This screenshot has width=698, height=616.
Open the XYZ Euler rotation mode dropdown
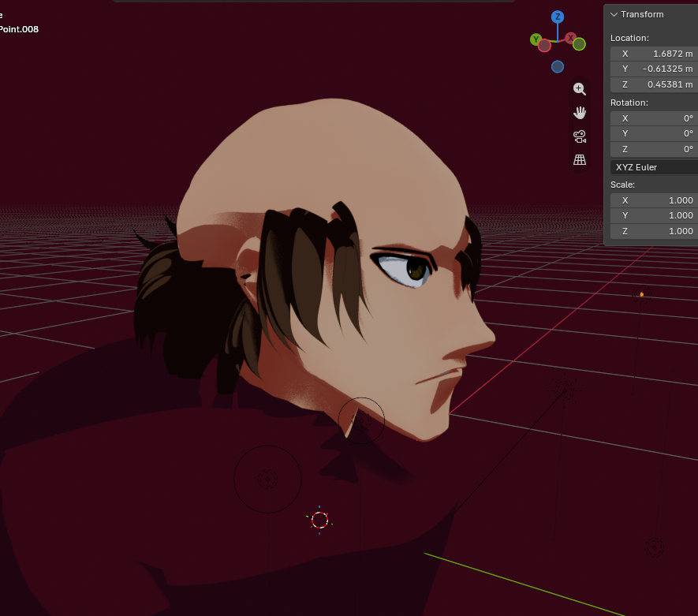pyautogui.click(x=654, y=167)
